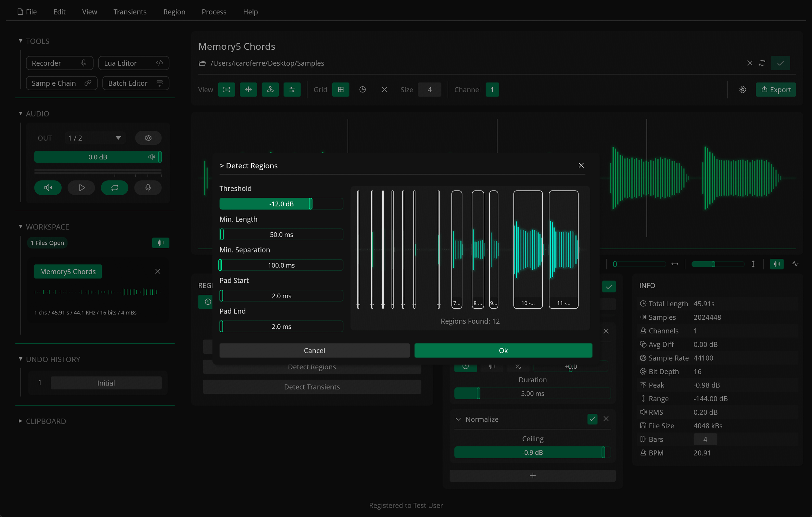Open audio output settings gear

tap(148, 138)
